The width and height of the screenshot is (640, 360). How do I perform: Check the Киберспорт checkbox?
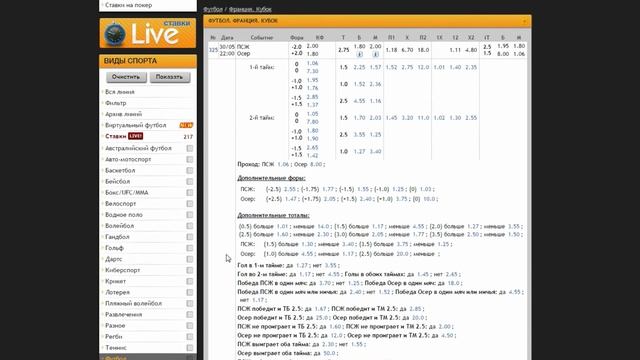coord(190,270)
